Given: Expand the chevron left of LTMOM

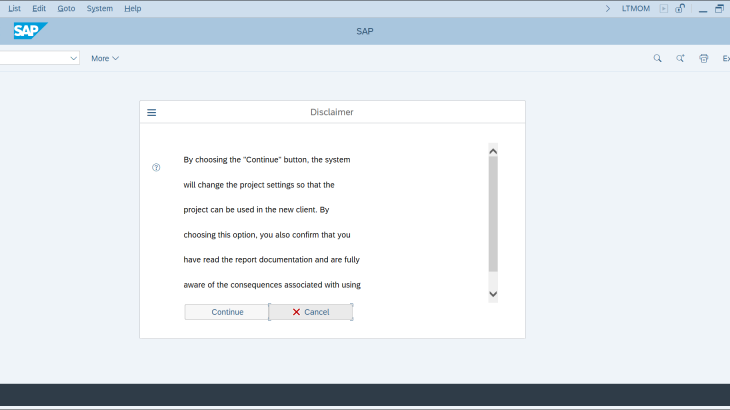Looking at the screenshot, I should (608, 8).
